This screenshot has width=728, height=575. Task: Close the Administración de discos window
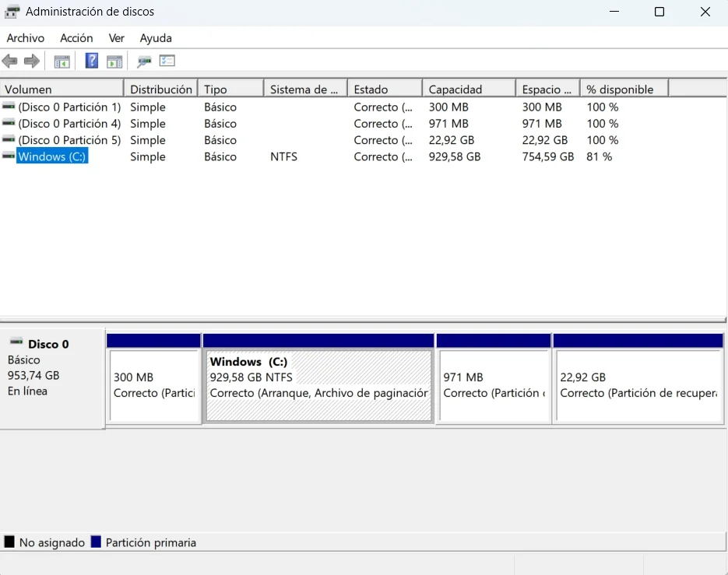pyautogui.click(x=705, y=12)
